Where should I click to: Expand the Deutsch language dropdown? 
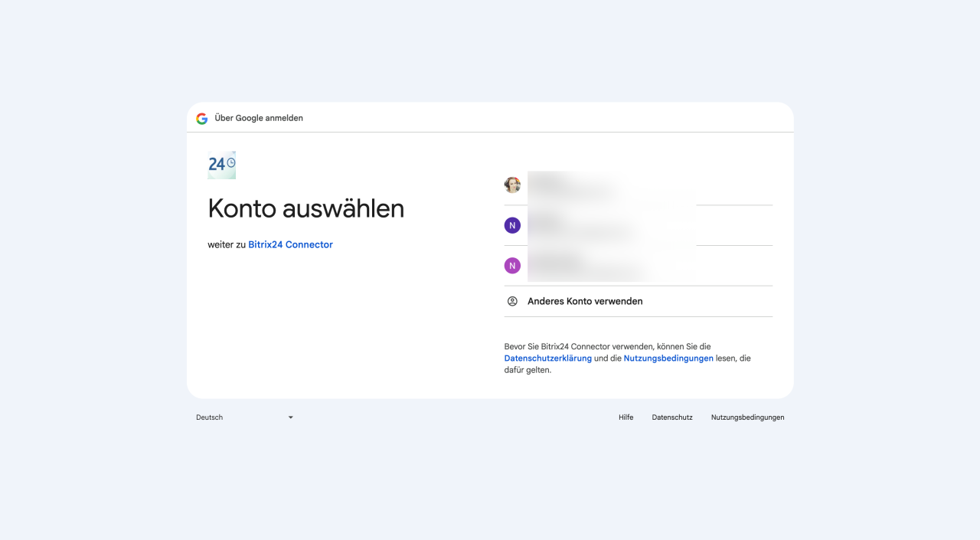click(x=245, y=417)
